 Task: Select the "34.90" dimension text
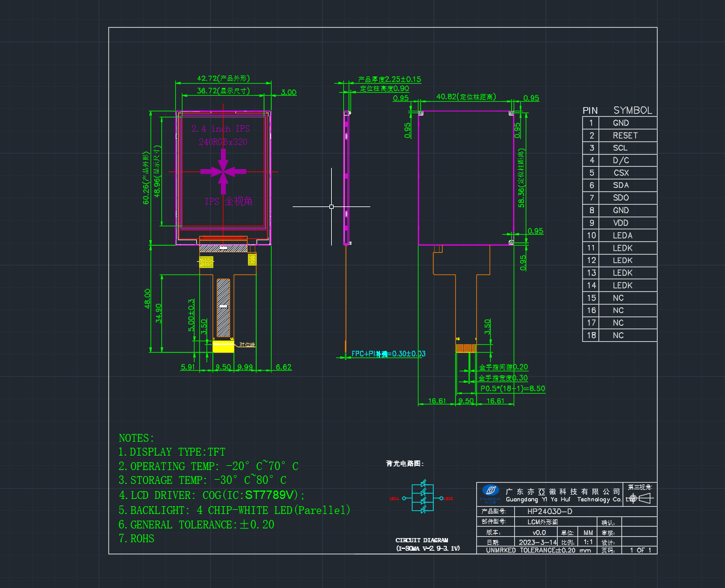[158, 314]
